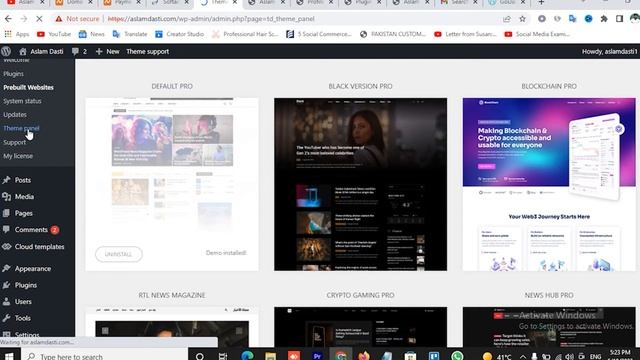
Task: Open My license in sidebar
Action: pyautogui.click(x=18, y=156)
